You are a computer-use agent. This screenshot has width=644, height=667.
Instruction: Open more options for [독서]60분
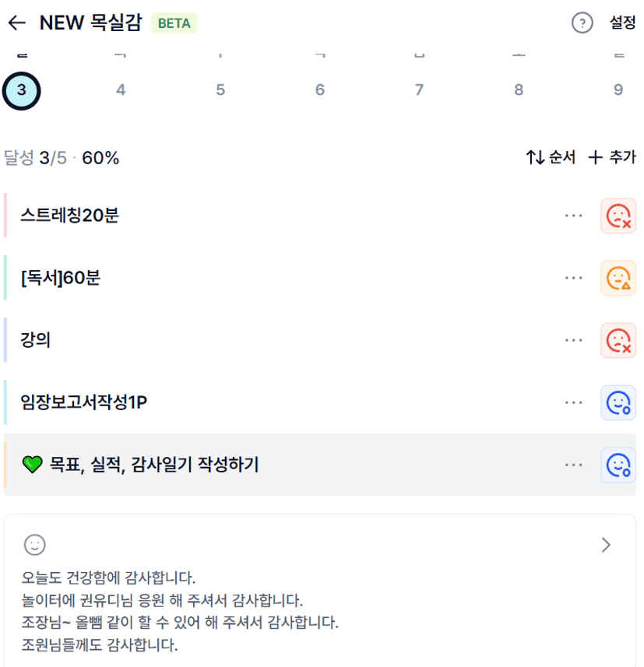pyautogui.click(x=574, y=278)
